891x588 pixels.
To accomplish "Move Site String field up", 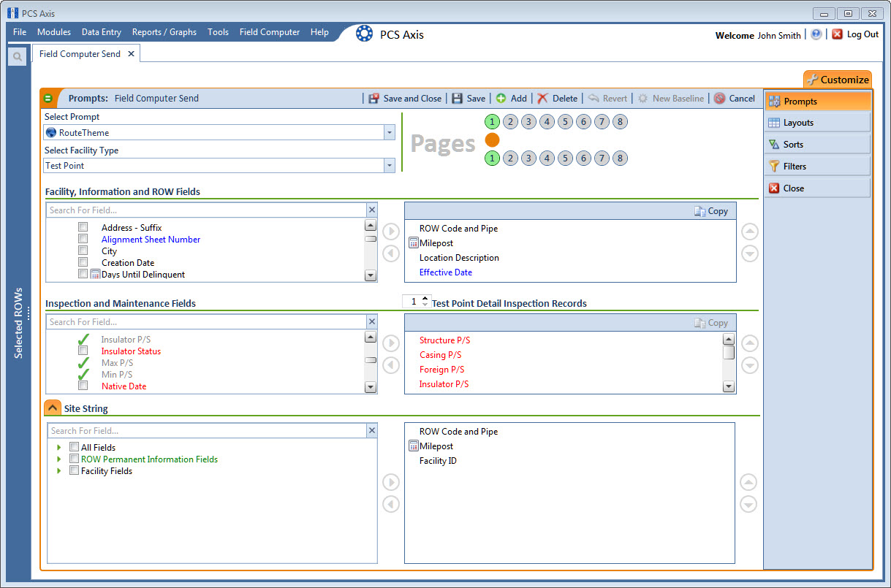I will [748, 482].
